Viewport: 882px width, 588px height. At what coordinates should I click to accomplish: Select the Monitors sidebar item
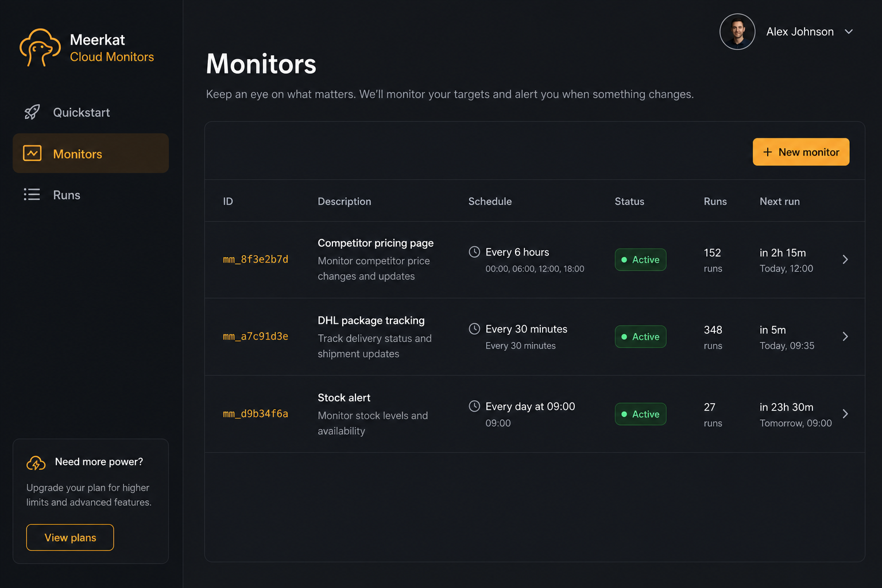(x=91, y=153)
